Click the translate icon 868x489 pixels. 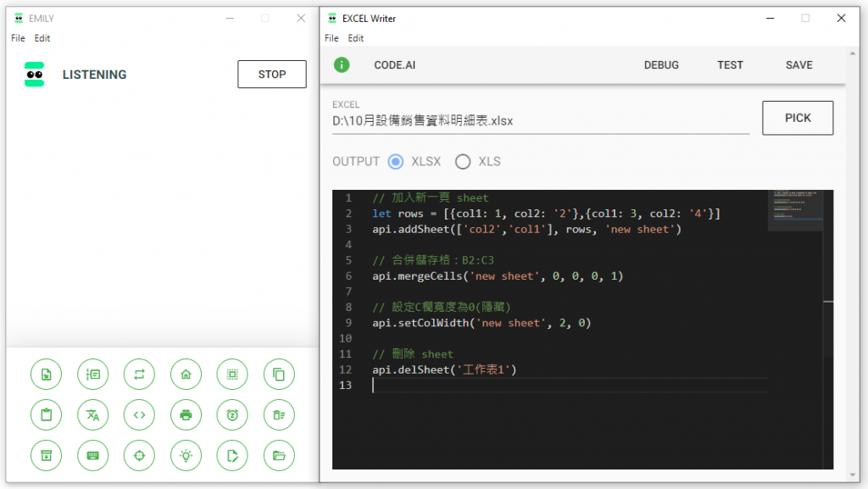point(93,415)
